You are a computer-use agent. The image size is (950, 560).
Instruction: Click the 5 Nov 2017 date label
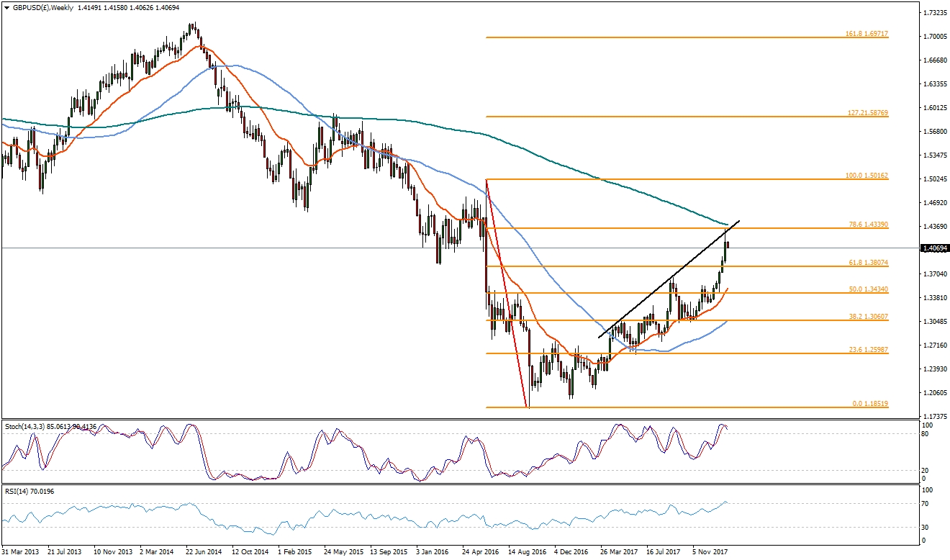(x=710, y=553)
